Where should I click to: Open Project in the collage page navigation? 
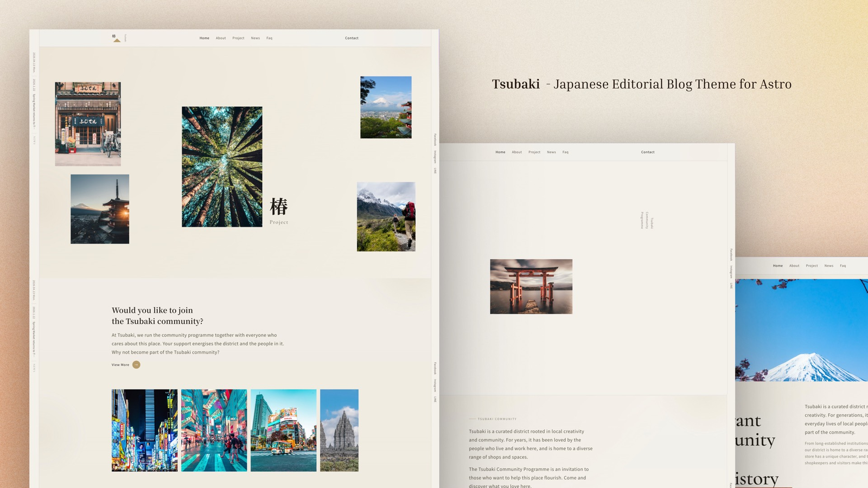point(238,38)
